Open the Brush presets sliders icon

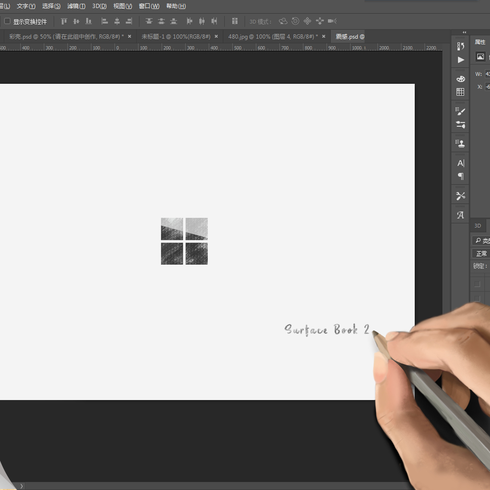click(x=460, y=125)
